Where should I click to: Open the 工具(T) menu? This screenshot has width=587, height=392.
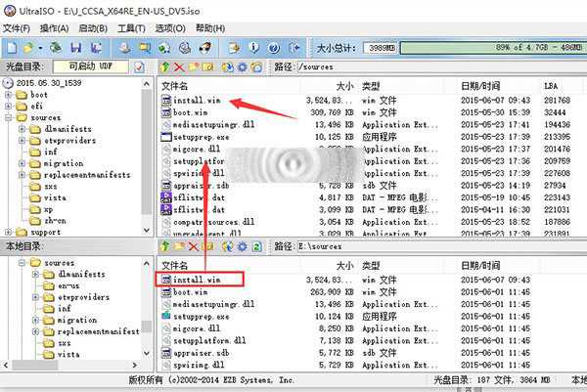click(131, 28)
